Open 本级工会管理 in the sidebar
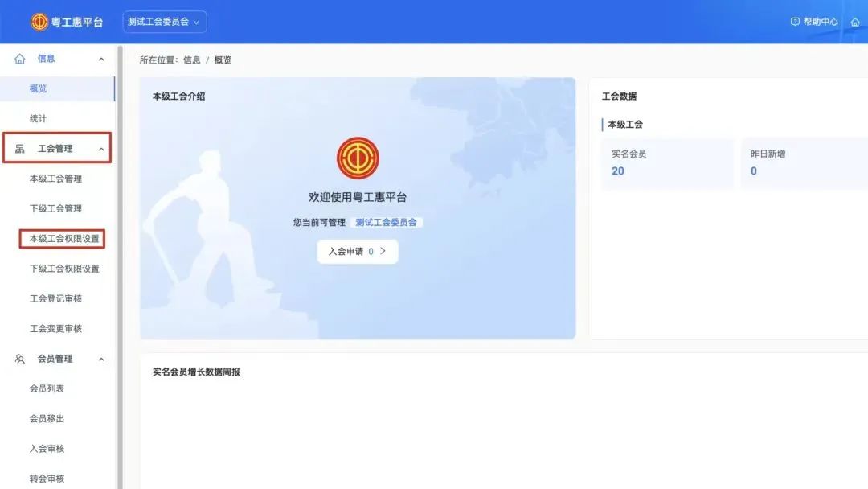 click(x=55, y=179)
